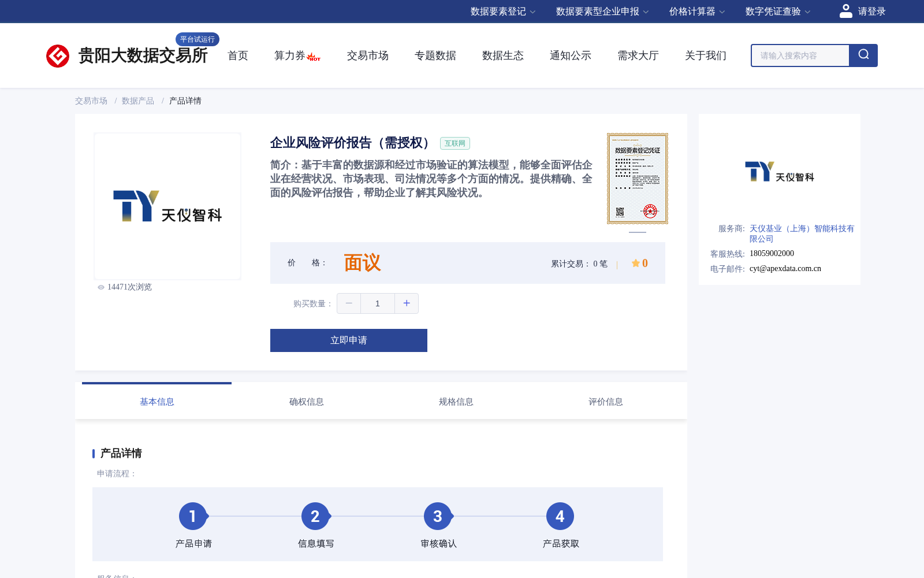Expand 数据要素型企业申报 dropdown
Viewport: 924px width, 578px height.
[x=602, y=12]
